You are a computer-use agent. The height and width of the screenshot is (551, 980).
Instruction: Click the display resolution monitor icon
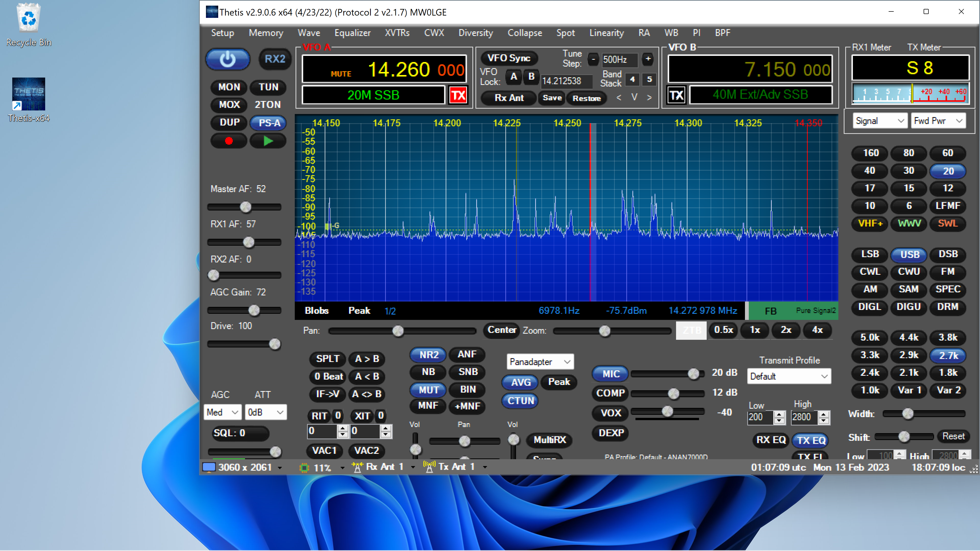click(209, 467)
